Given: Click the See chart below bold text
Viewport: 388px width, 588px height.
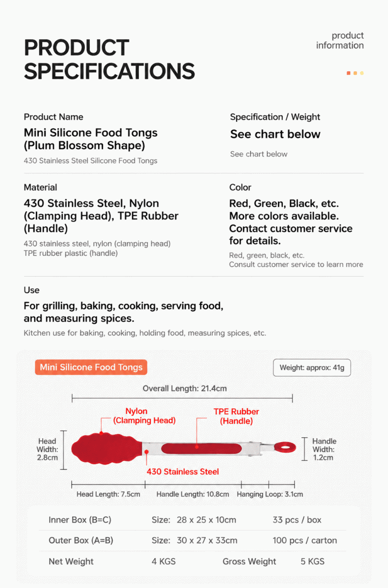Looking at the screenshot, I should [x=275, y=134].
